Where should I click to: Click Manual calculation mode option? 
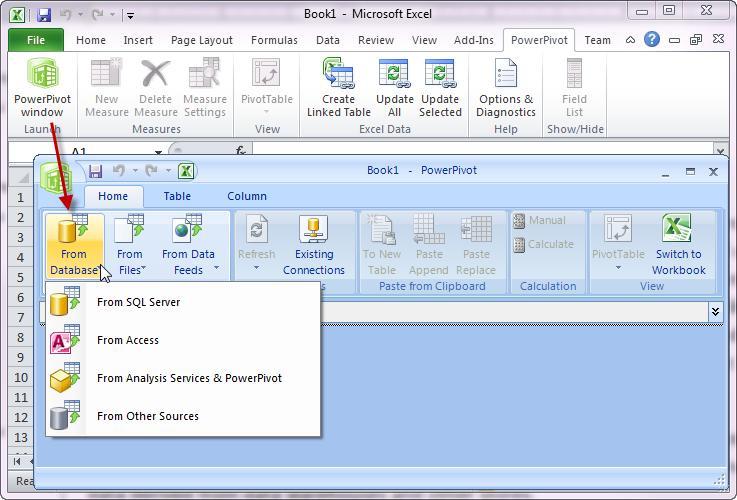click(539, 220)
